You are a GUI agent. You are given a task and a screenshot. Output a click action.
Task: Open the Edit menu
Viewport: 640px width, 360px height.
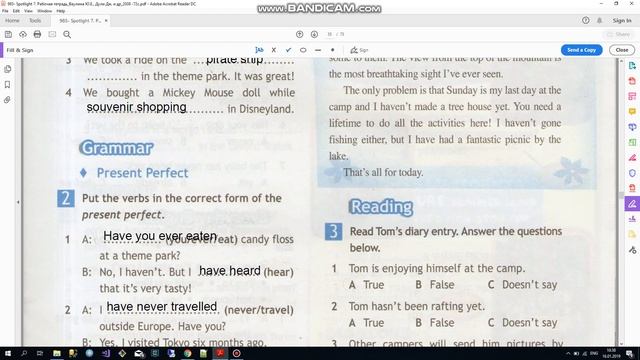pos(16,11)
